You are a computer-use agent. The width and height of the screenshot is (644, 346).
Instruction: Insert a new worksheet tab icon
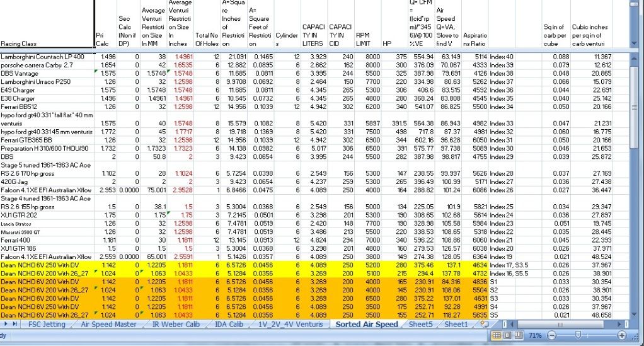[x=485, y=324]
